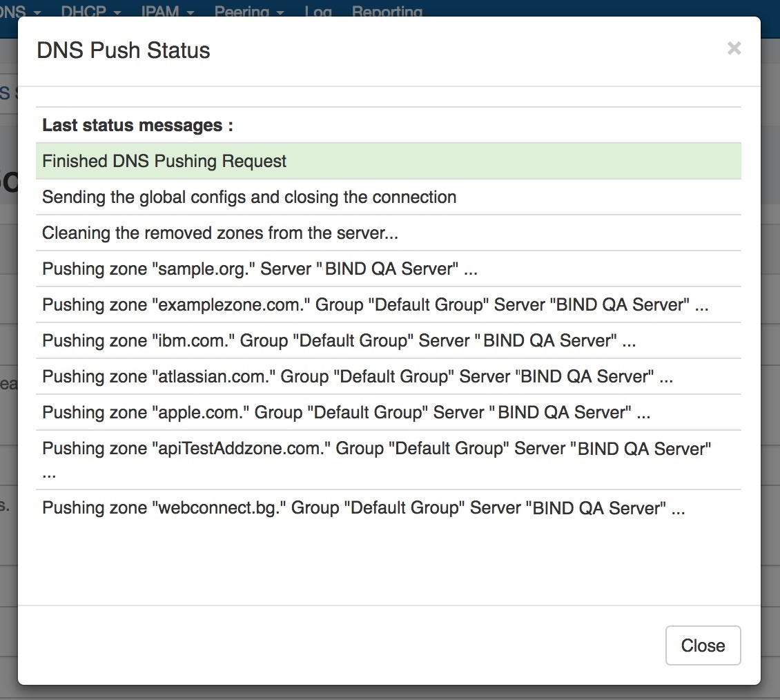Select the atlassian.com. zone push message
Viewport: 780px width, 700px height.
tap(357, 376)
